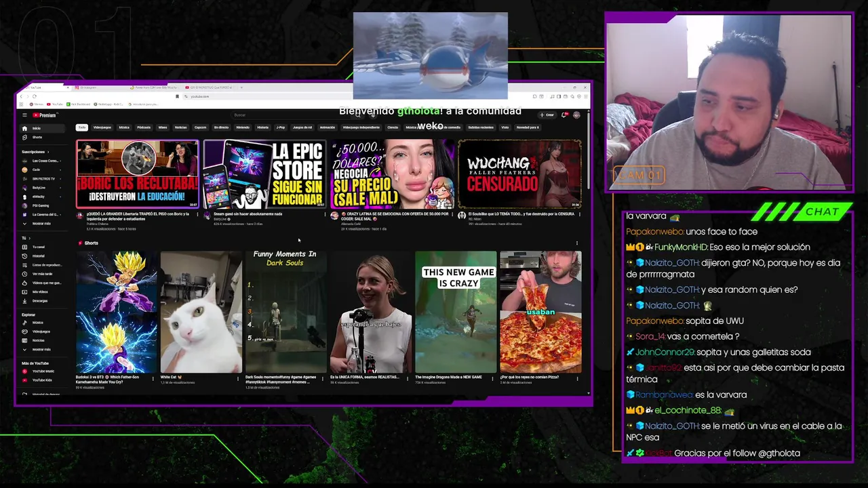Open Funny Moments In Dark Souls short

(x=285, y=312)
